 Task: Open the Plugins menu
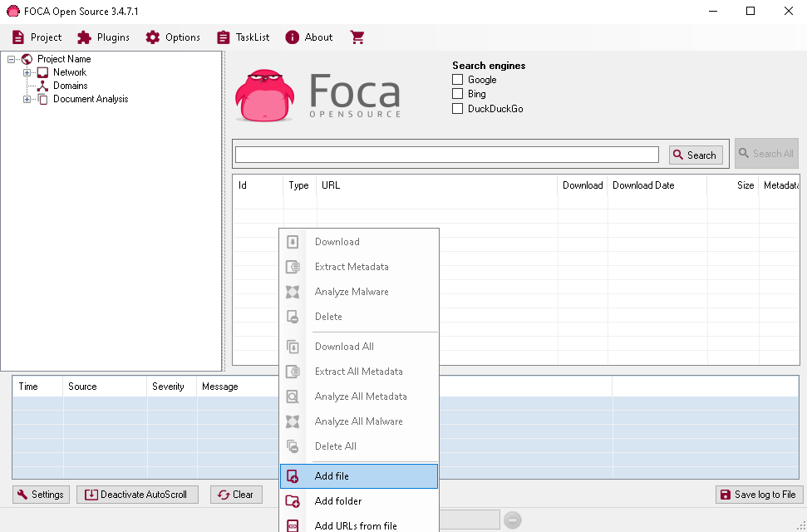(x=103, y=37)
